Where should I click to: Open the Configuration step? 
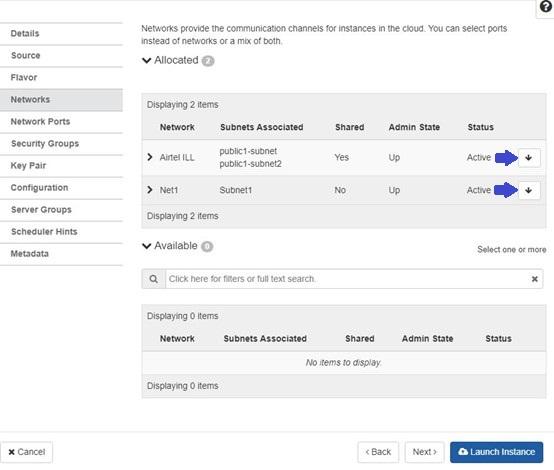click(x=61, y=188)
